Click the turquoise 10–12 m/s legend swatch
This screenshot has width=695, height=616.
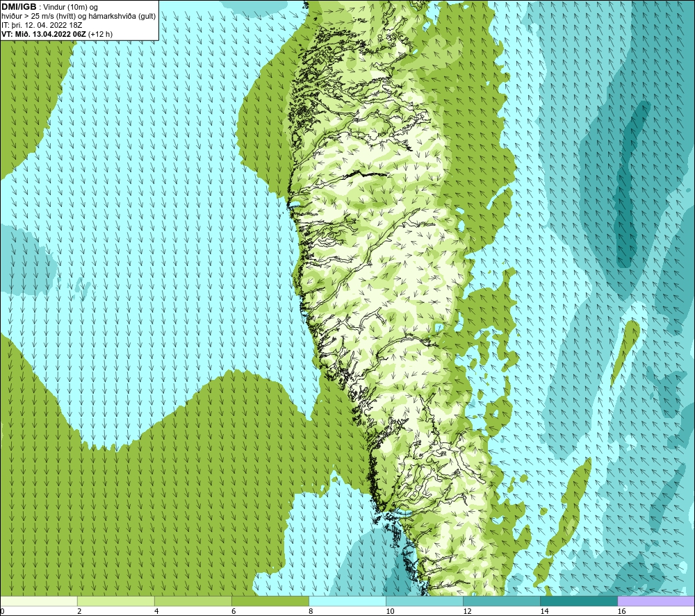(x=424, y=601)
